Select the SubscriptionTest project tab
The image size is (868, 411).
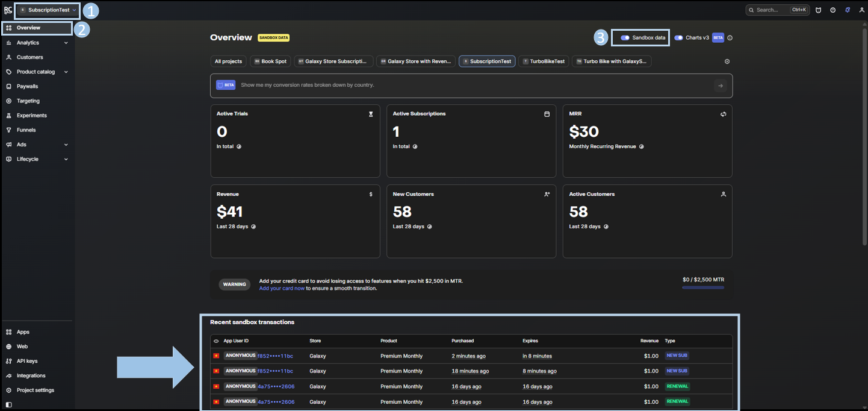coord(487,61)
